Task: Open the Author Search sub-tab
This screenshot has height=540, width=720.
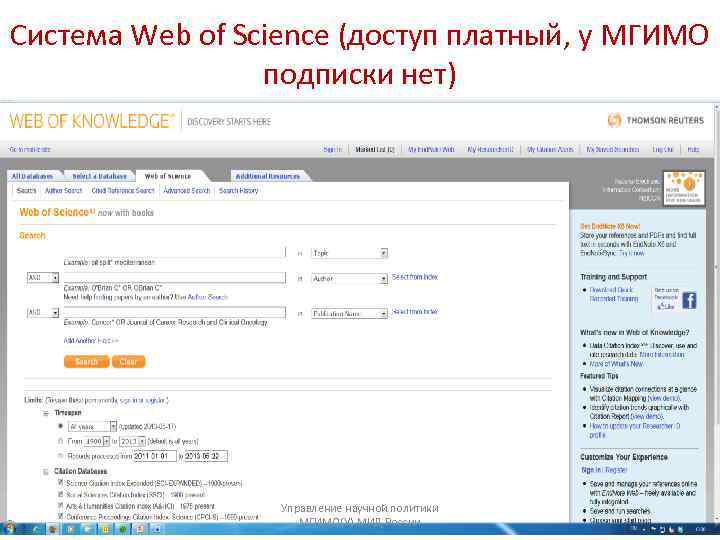Action: click(63, 191)
